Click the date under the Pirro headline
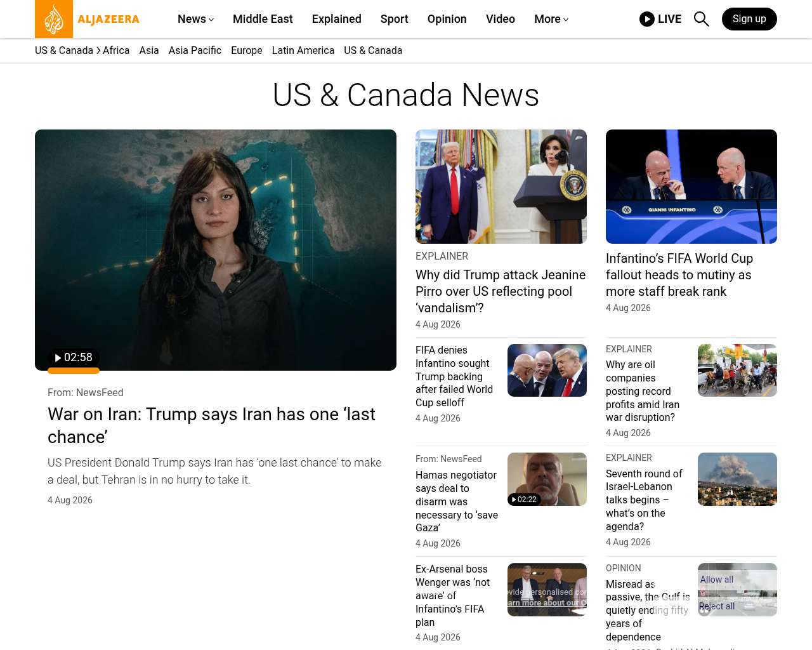 [438, 324]
